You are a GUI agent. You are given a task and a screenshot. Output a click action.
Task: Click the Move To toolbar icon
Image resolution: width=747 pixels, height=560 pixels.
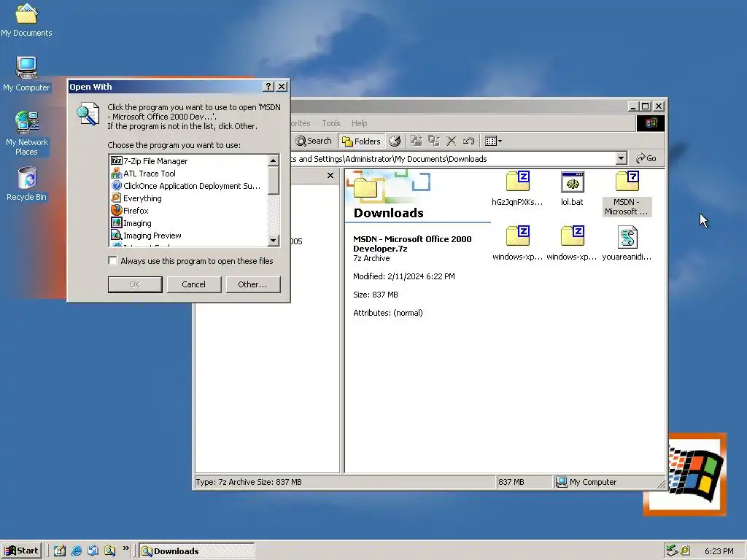[417, 141]
